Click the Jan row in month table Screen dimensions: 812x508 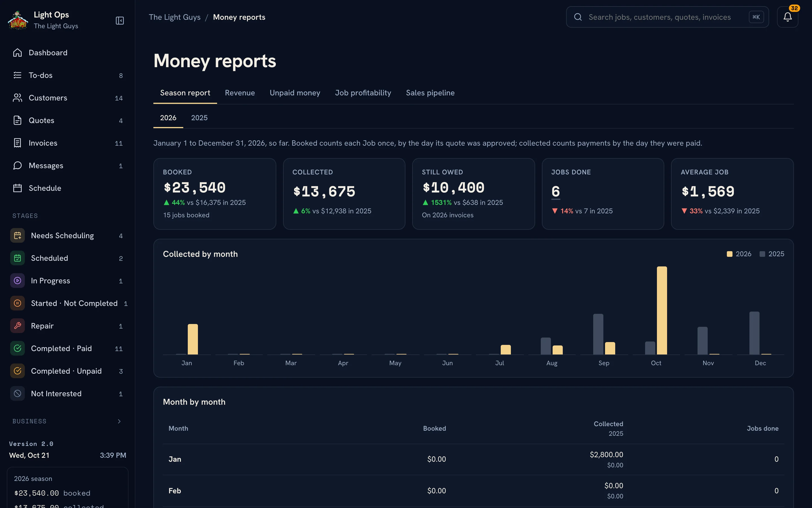[x=473, y=459]
